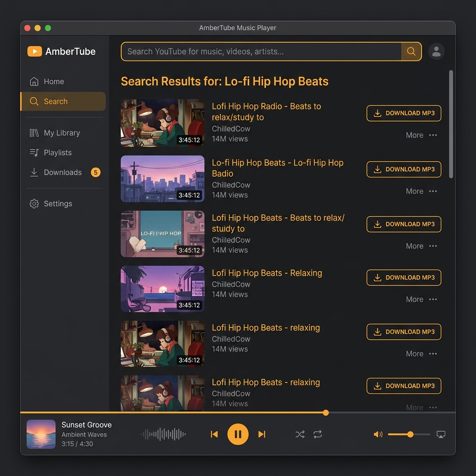Open the purple city skyline thumbnail
Viewport: 476px width, 476px height.
point(162,178)
